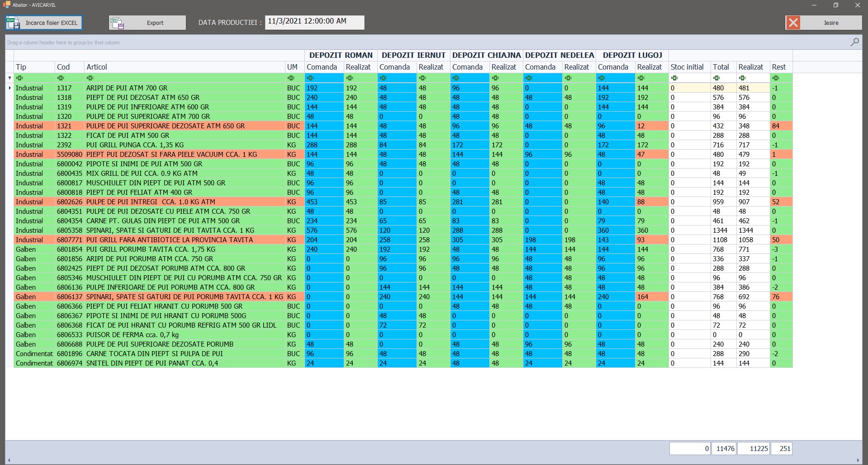Click the horizontal scrollbar right arrow
This screenshot has height=465, width=868.
point(858,460)
